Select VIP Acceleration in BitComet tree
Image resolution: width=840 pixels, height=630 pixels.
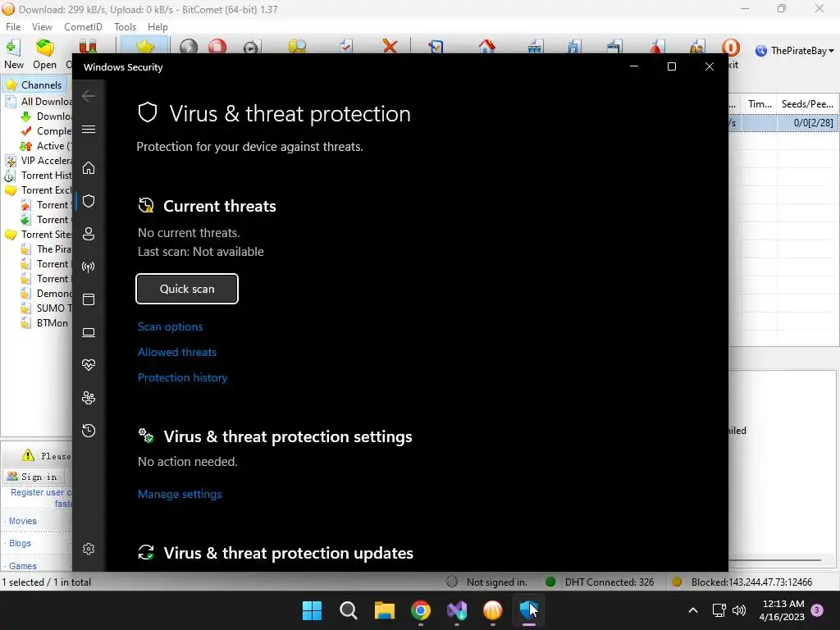(39, 161)
